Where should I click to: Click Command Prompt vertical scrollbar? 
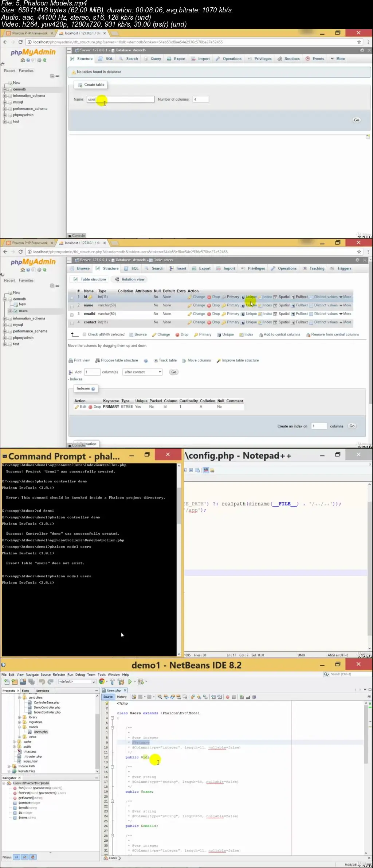coord(179,560)
